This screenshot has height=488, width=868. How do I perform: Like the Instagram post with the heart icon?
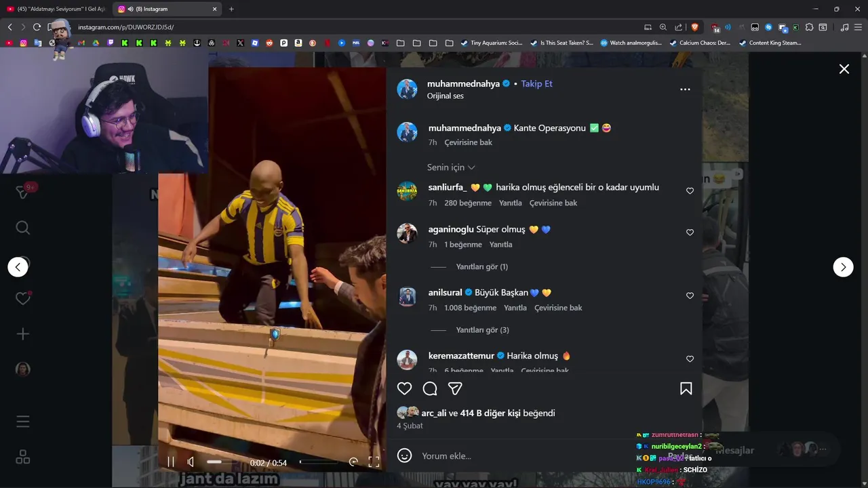405,388
